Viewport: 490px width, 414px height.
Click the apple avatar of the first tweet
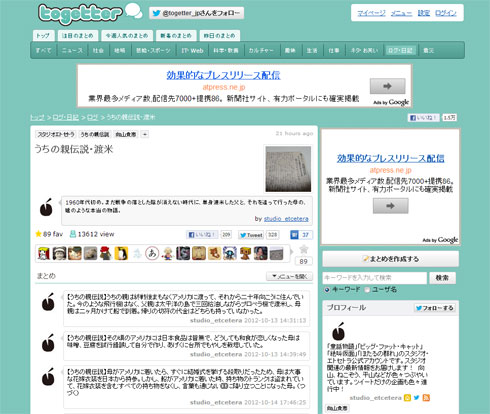tap(48, 302)
